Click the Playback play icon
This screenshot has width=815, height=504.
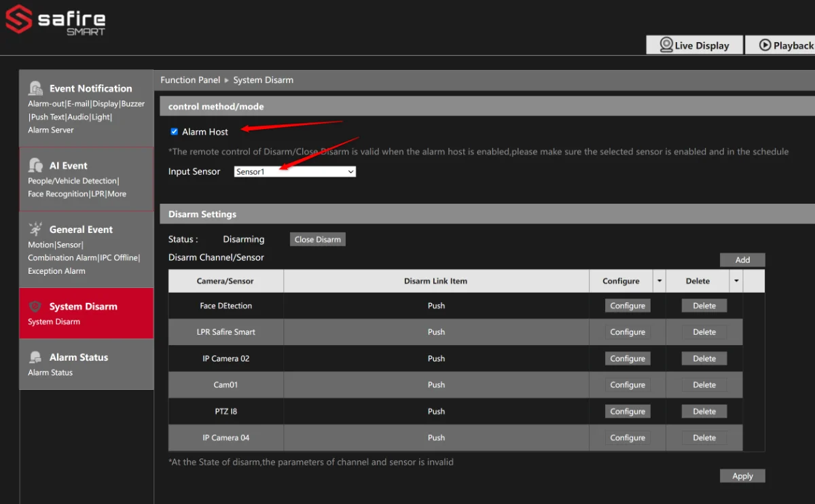765,45
